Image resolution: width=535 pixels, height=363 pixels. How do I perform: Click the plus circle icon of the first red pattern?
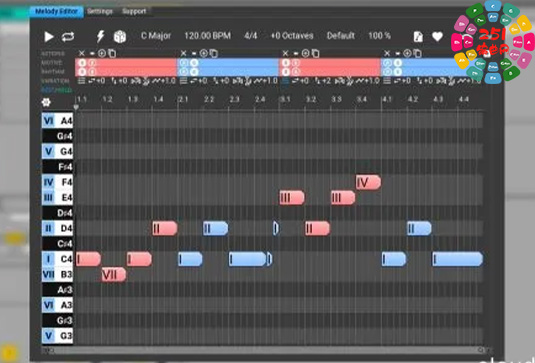[102, 53]
